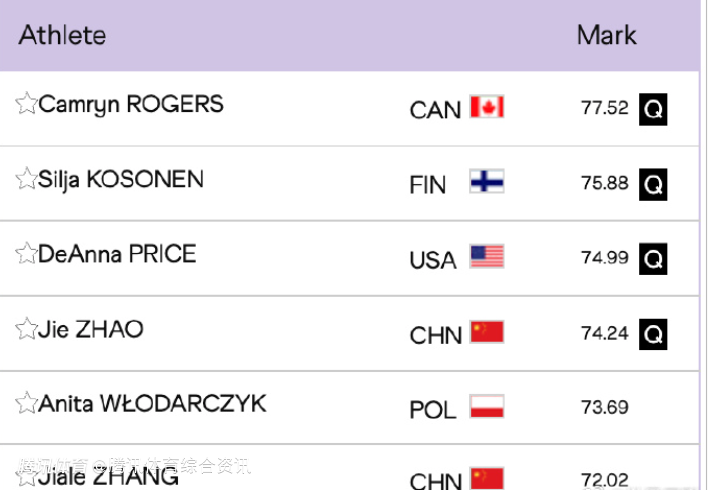Open Anita WŁODARCZYK athlete profile

point(152,404)
